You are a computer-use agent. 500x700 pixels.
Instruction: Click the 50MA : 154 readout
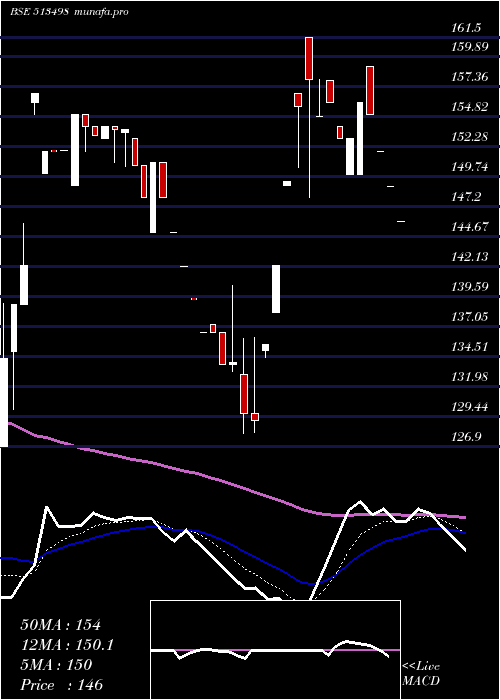click(x=61, y=625)
